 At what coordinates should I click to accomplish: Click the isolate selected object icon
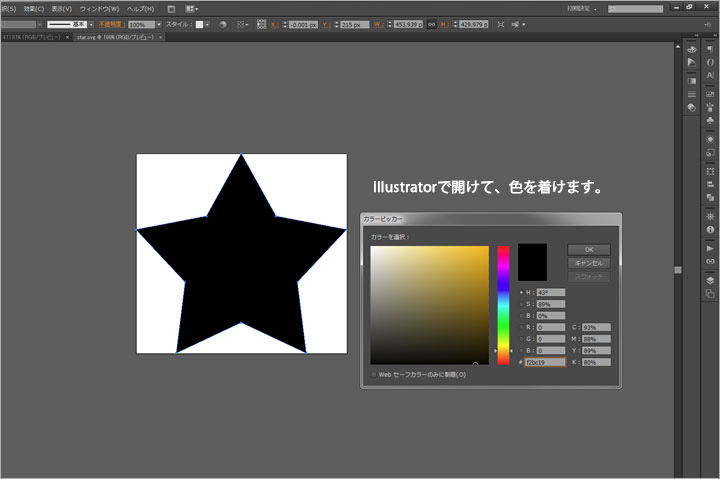click(501, 24)
